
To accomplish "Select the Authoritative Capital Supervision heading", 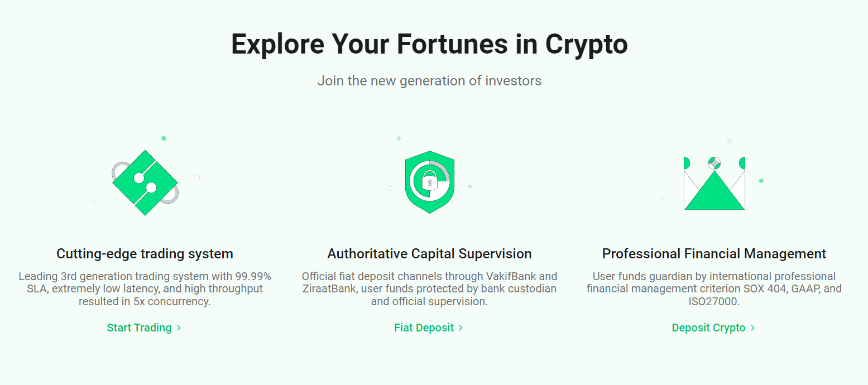I will [x=429, y=254].
